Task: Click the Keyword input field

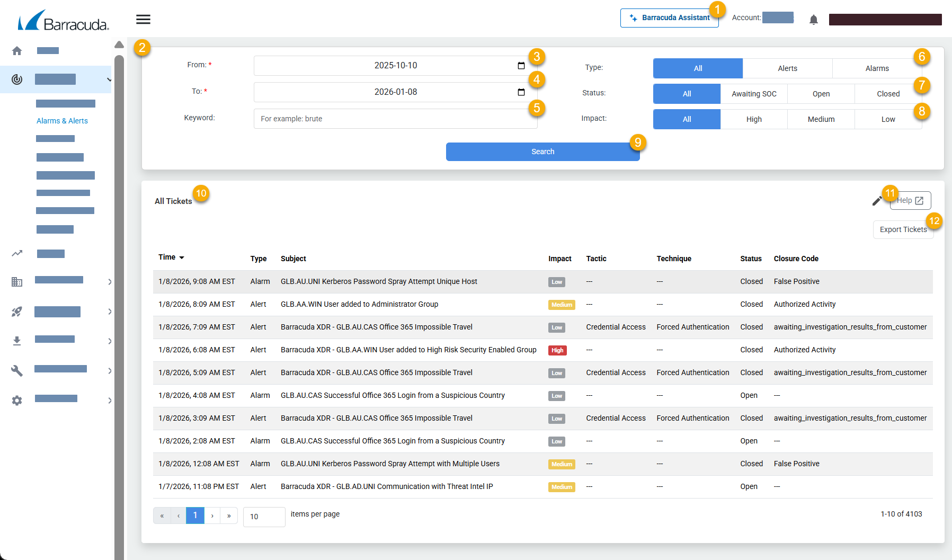Action: pyautogui.click(x=395, y=119)
